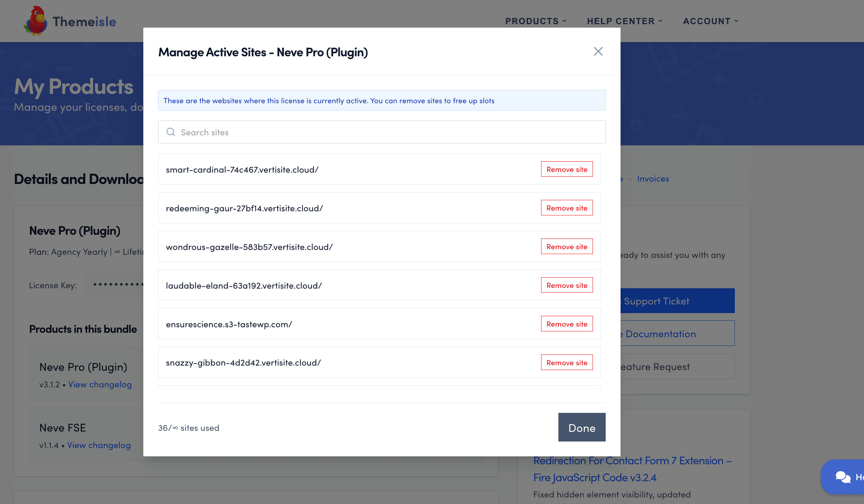Image resolution: width=864 pixels, height=504 pixels.
Task: Click the Themeisle parrot logo
Action: coord(36,21)
